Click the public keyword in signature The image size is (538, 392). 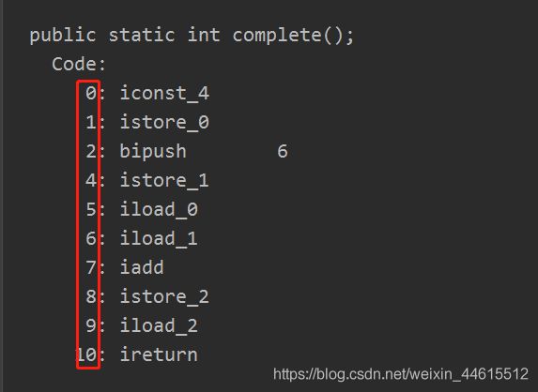(63, 36)
